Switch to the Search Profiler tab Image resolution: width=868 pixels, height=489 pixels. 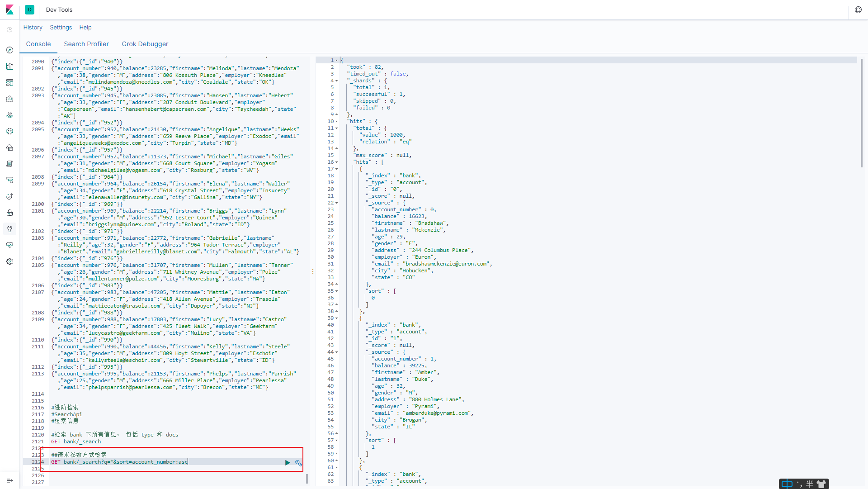tap(86, 44)
